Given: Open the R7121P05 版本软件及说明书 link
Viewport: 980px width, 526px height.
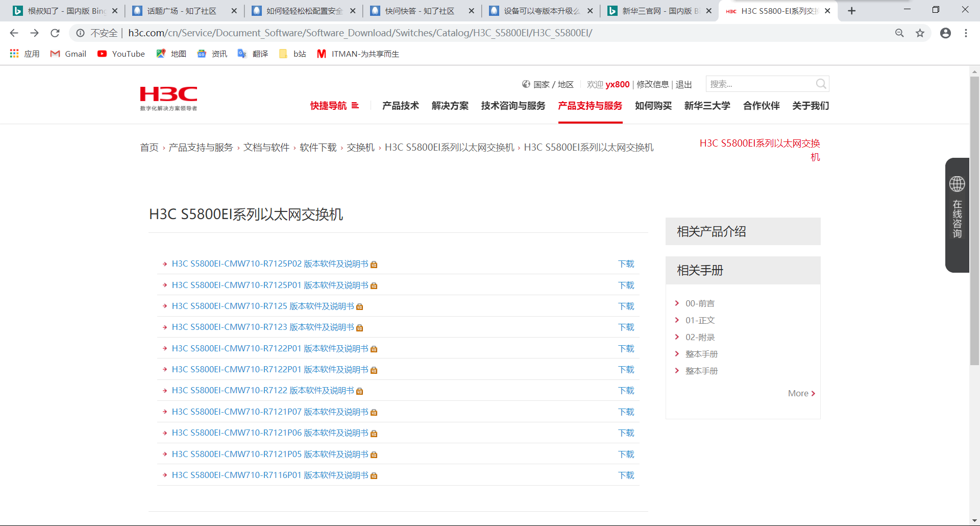Looking at the screenshot, I should point(270,455).
